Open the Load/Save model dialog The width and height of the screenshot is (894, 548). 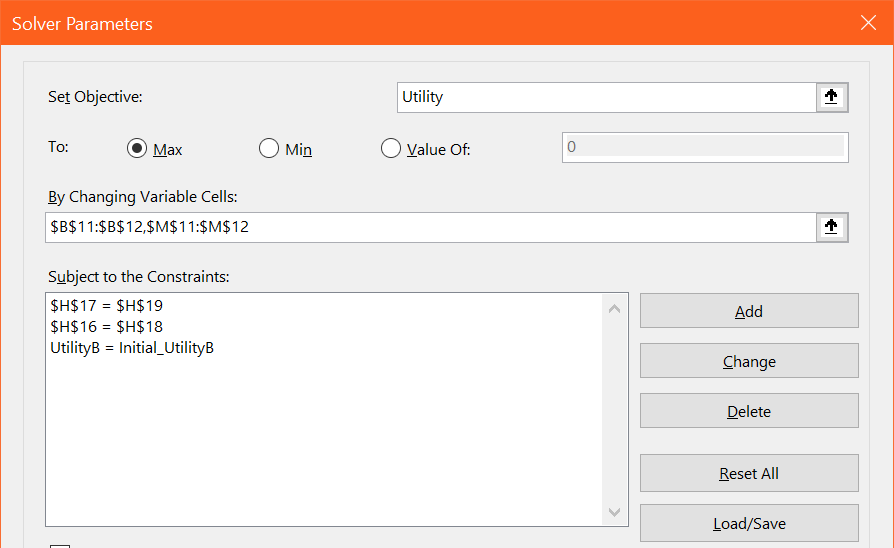[749, 523]
